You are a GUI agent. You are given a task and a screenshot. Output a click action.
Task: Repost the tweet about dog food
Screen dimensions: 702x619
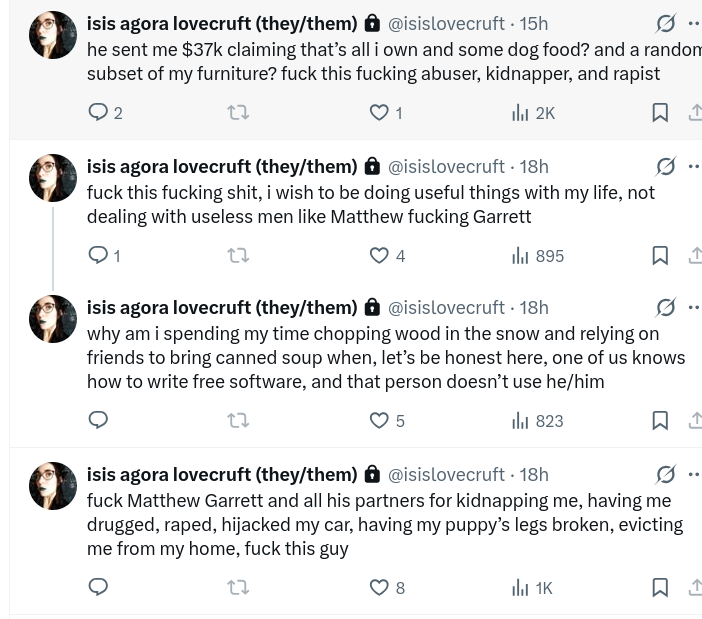238,113
